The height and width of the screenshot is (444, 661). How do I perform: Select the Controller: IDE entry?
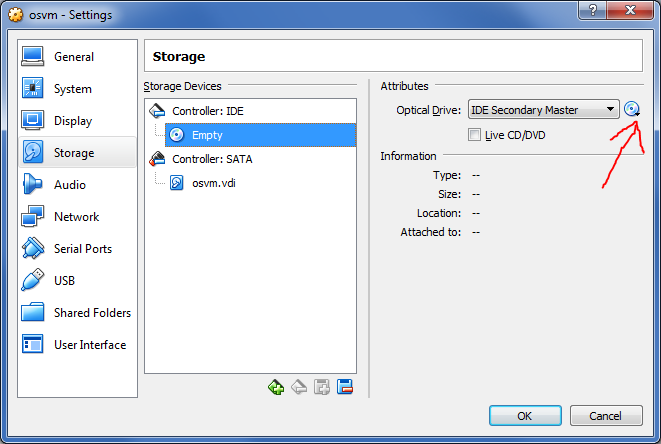pyautogui.click(x=250, y=111)
